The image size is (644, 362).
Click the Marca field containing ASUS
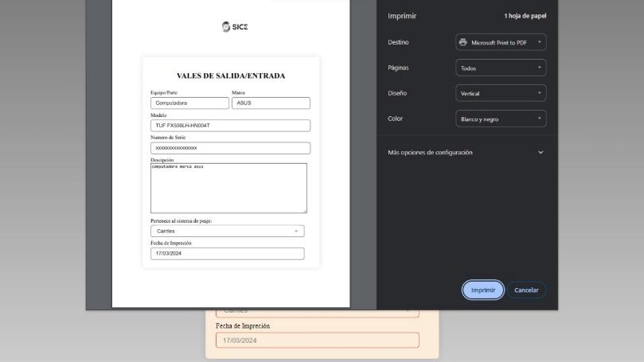click(x=271, y=103)
